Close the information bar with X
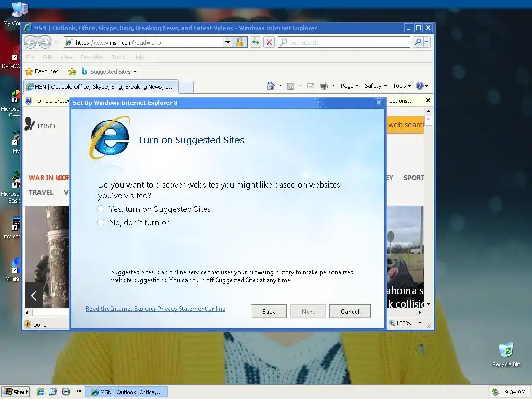Image resolution: width=532 pixels, height=399 pixels. (428, 100)
